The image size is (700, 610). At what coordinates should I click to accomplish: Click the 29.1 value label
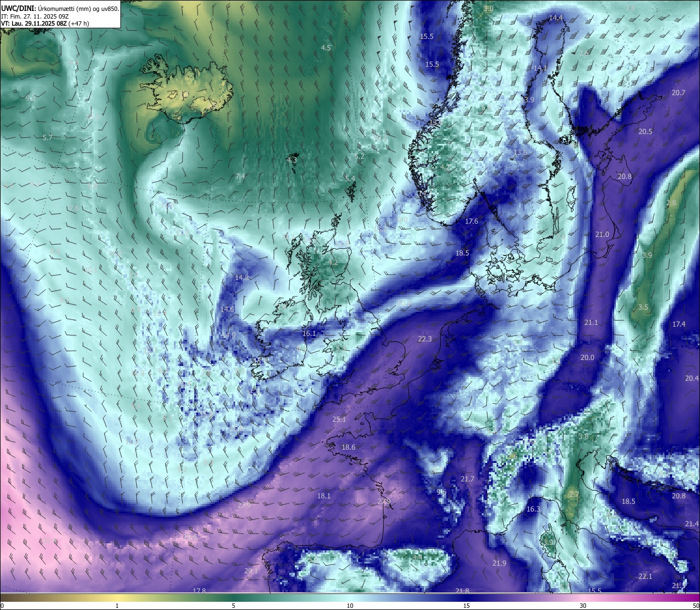(x=250, y=571)
